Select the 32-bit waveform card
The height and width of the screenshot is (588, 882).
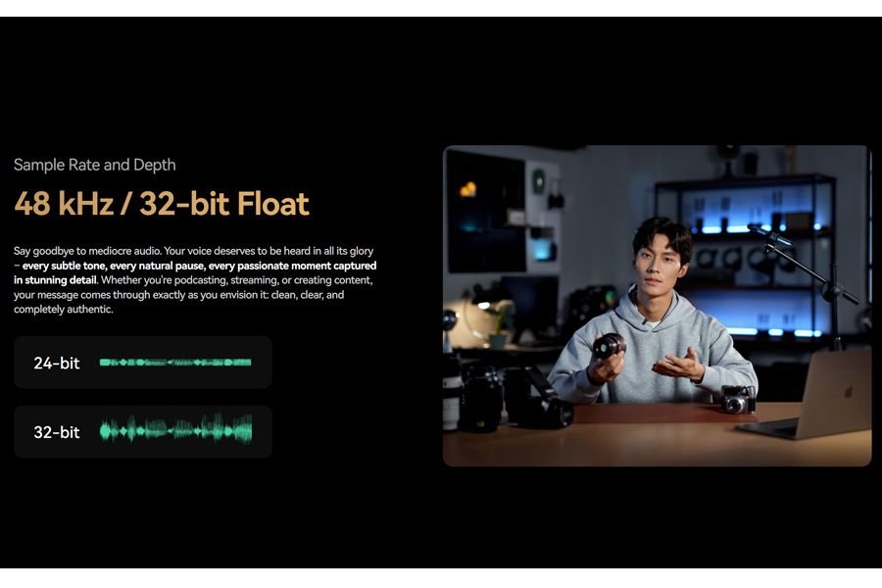pyautogui.click(x=143, y=431)
